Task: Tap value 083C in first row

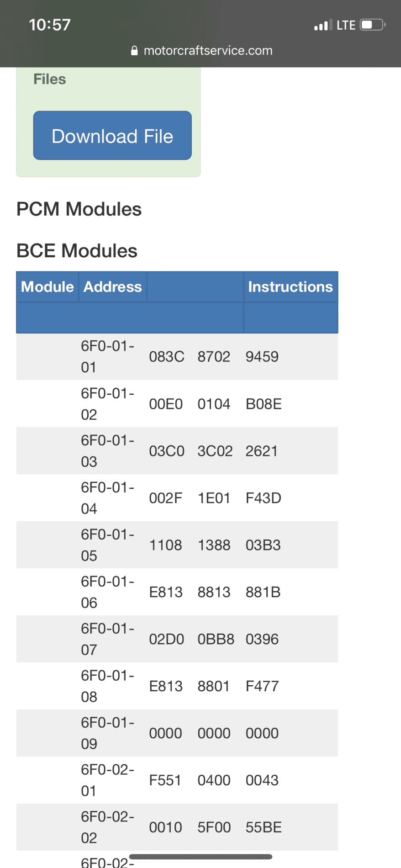Action: (x=167, y=357)
